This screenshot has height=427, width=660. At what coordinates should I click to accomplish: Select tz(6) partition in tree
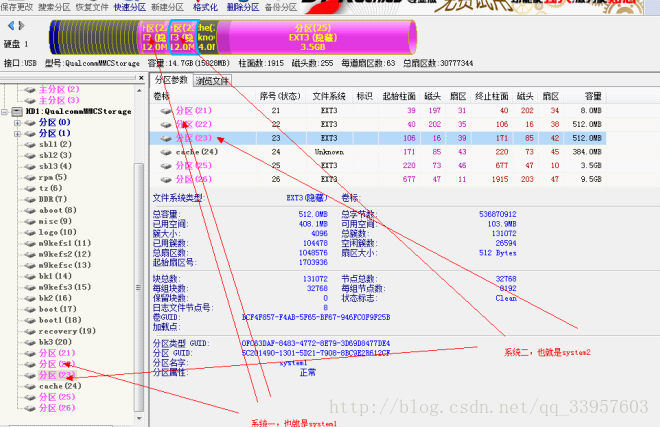pyautogui.click(x=51, y=188)
